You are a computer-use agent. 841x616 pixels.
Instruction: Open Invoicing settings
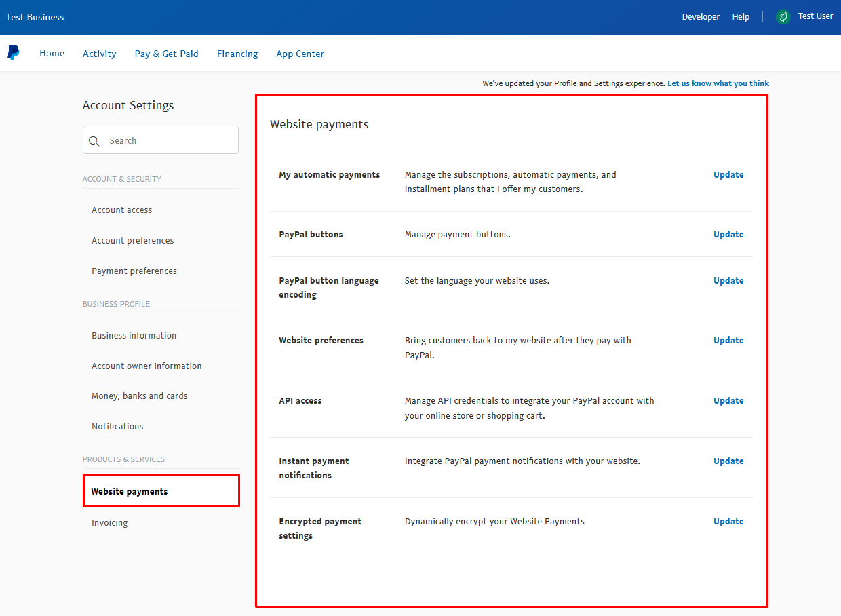point(110,523)
